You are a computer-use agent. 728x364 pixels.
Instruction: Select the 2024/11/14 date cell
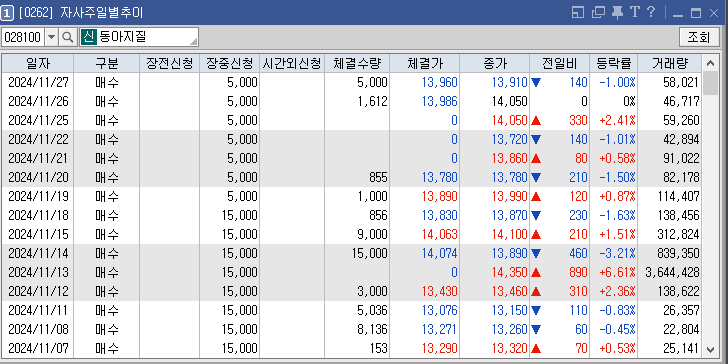[x=38, y=254]
